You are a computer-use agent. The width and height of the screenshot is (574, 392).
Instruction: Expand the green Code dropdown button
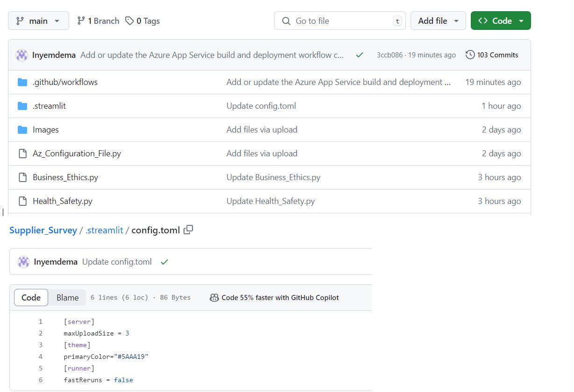[x=500, y=21]
